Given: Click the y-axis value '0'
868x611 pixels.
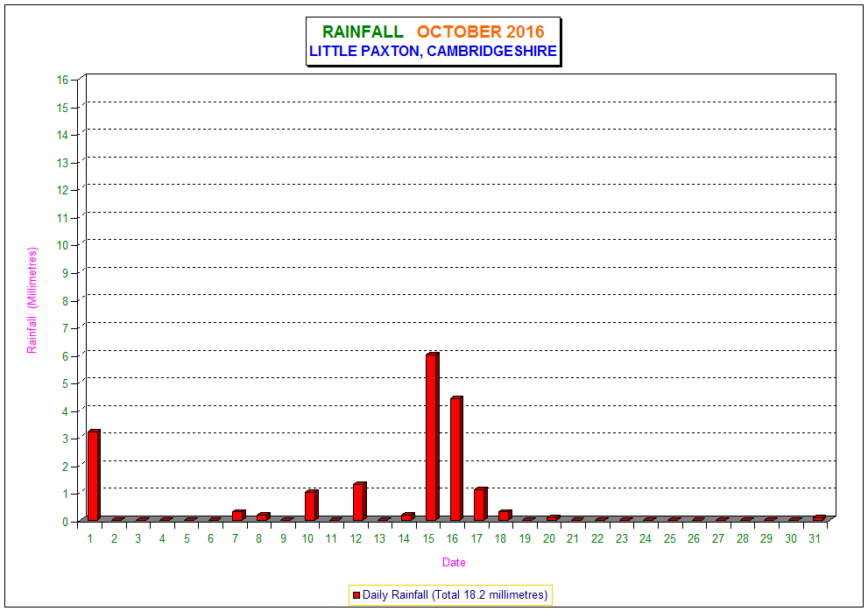Looking at the screenshot, I should coord(66,522).
